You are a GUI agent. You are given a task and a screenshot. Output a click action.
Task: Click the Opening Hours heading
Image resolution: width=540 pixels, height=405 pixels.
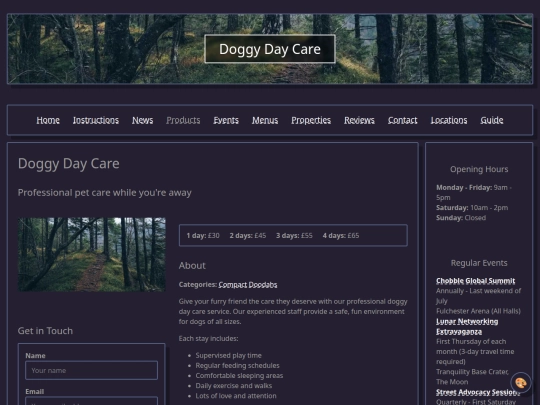(479, 169)
